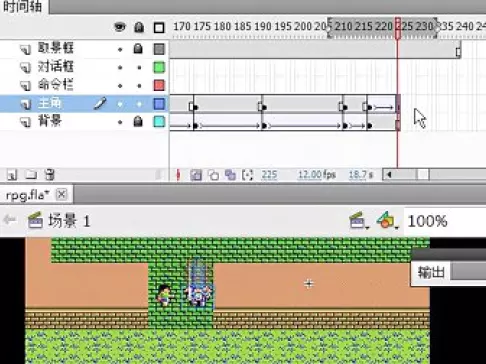This screenshot has width=486, height=364.
Task: Toggle the lock on the 取景框 layer
Action: [138, 49]
